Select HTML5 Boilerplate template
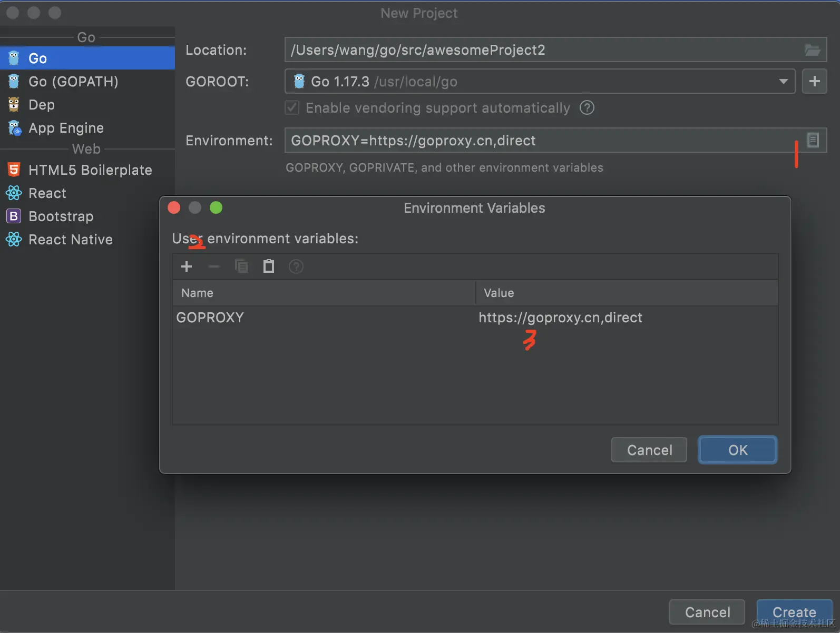840x633 pixels. tap(90, 170)
